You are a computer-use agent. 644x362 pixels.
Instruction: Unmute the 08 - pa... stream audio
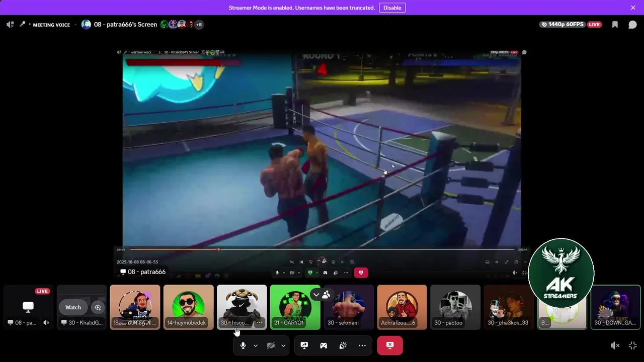(46, 323)
